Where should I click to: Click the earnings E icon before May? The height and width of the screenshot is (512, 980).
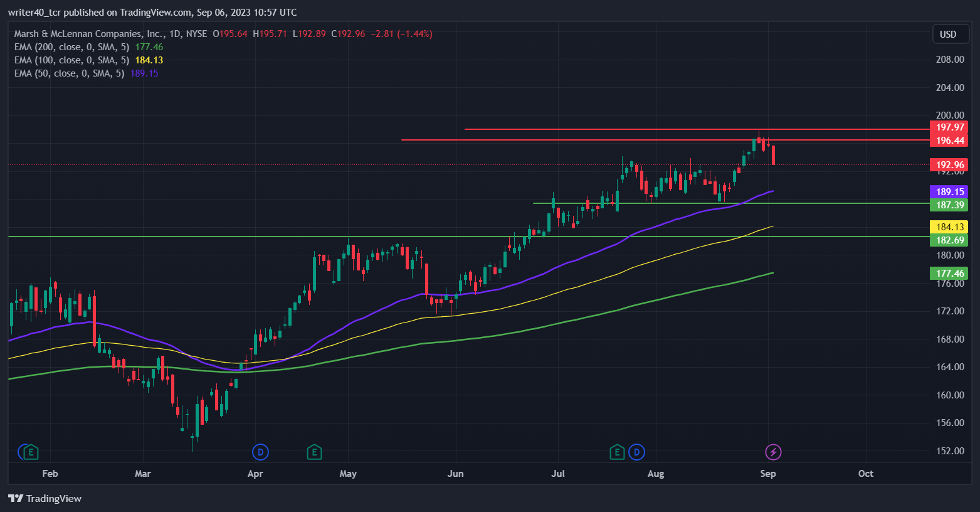[x=314, y=452]
